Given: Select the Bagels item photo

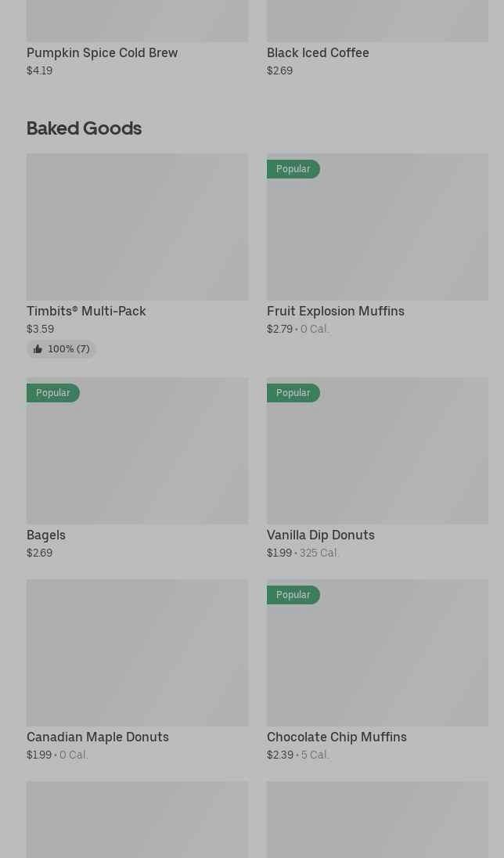Looking at the screenshot, I should click(137, 458).
